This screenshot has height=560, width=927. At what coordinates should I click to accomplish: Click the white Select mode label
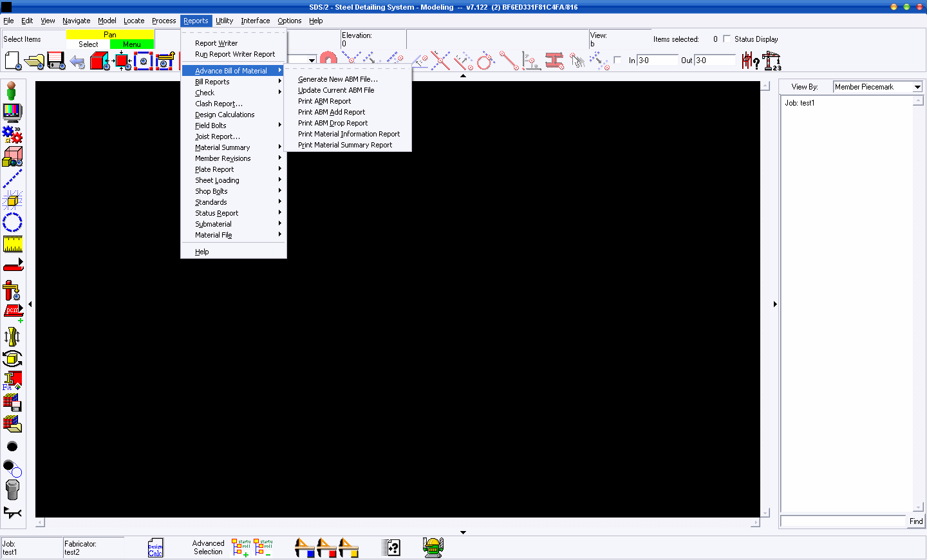point(88,44)
